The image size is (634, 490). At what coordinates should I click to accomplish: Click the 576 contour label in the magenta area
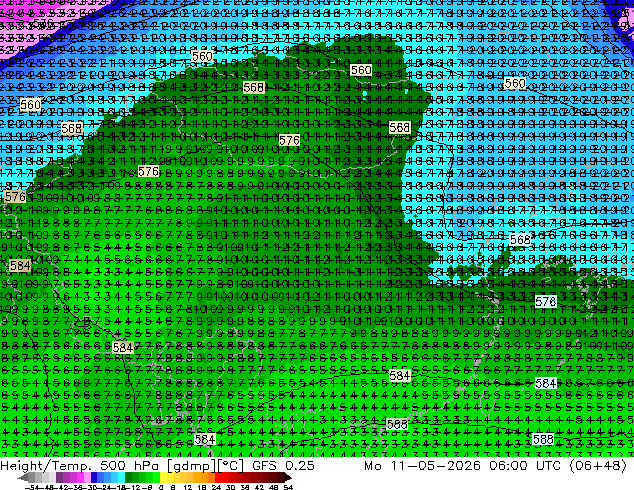tap(43, 23)
